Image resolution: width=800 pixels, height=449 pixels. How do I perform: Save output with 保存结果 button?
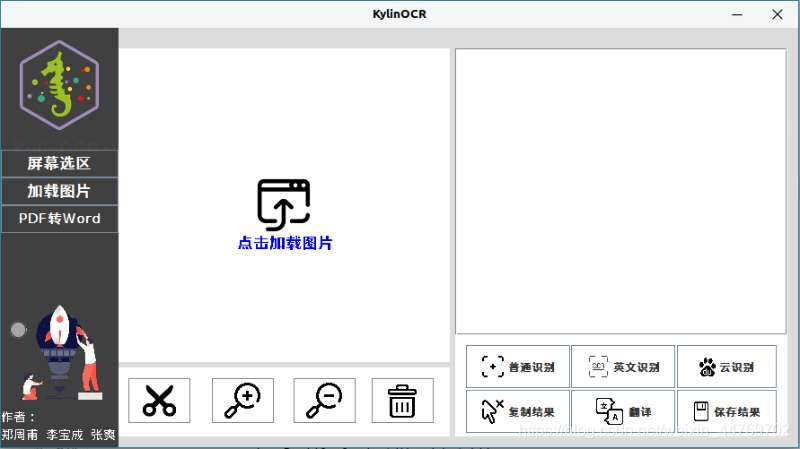tap(727, 411)
